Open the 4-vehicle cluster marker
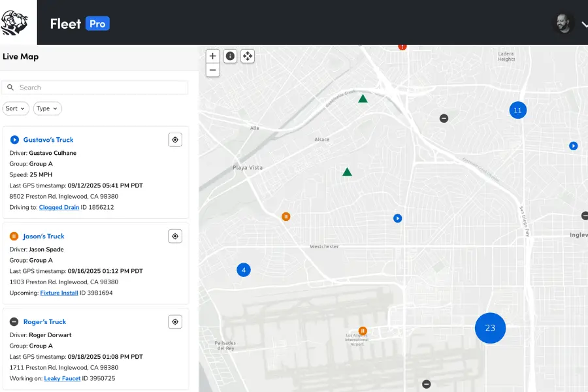 tap(244, 270)
